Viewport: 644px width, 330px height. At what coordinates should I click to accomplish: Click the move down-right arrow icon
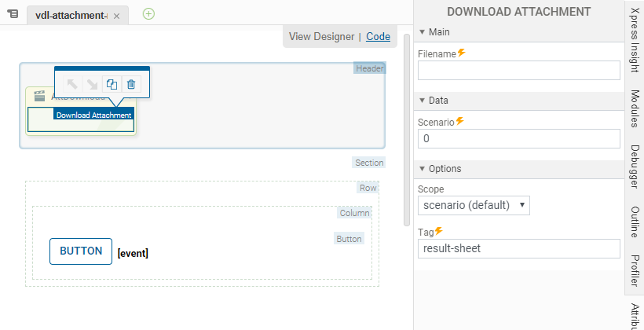click(92, 84)
